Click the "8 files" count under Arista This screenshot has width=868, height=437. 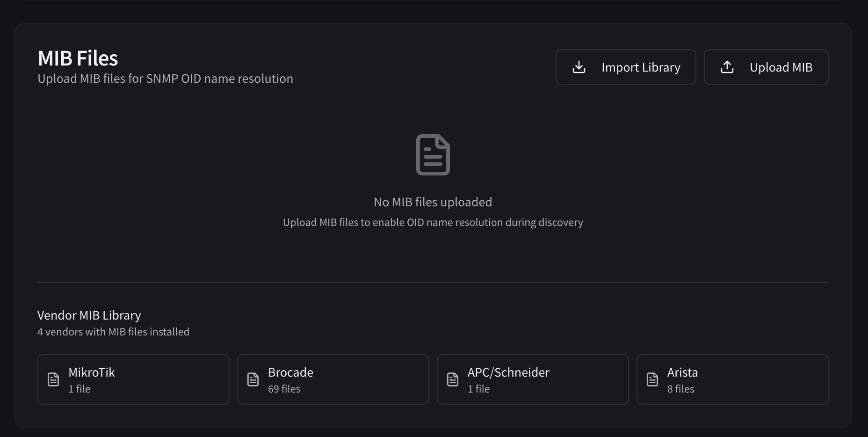click(x=680, y=389)
